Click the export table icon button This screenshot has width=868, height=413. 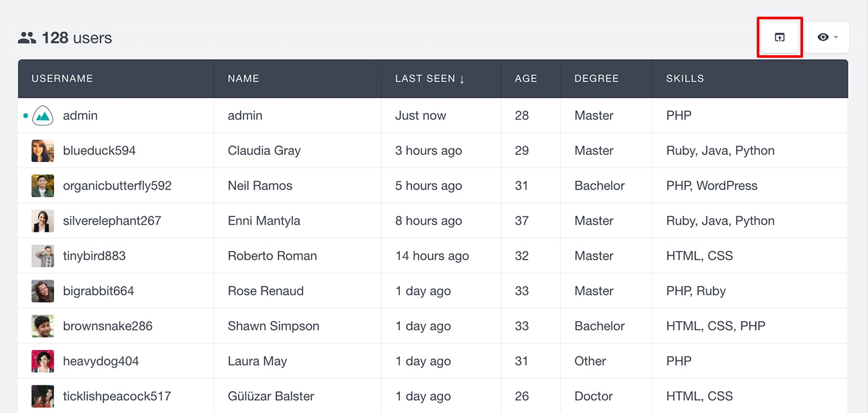click(x=779, y=37)
